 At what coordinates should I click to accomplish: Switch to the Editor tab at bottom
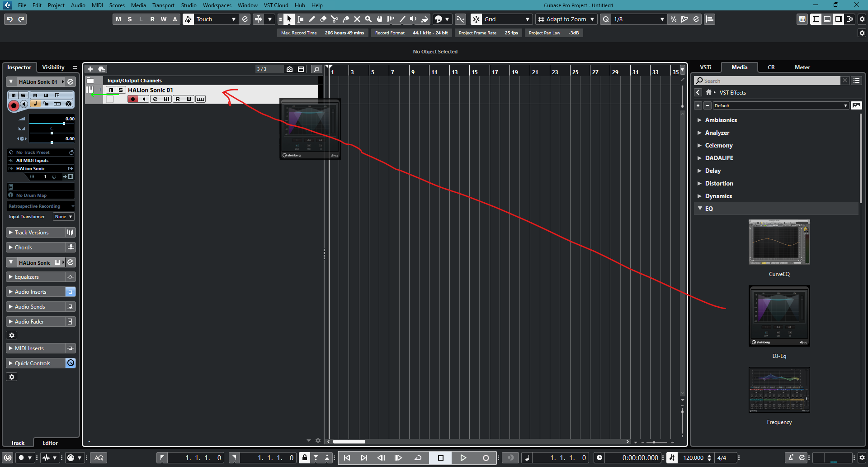coord(50,443)
